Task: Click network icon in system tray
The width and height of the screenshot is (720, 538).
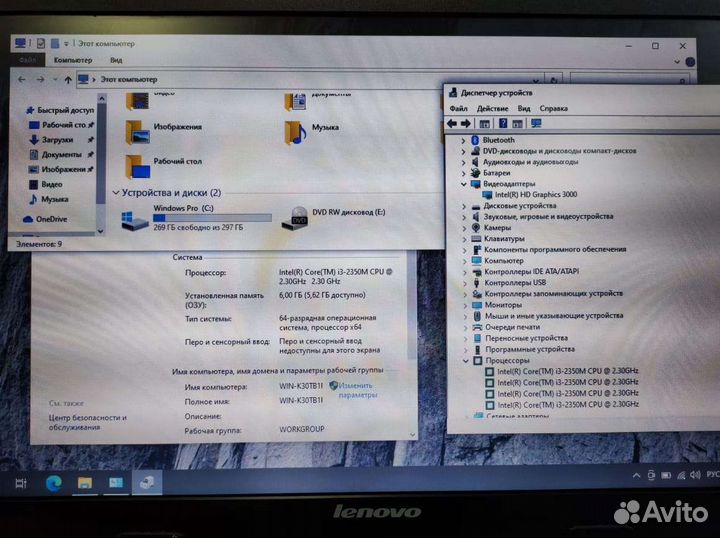Action: [x=681, y=476]
